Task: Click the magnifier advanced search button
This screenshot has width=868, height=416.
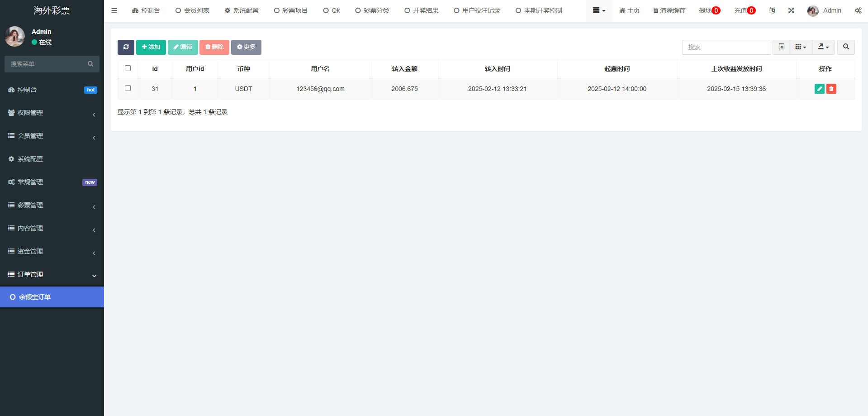Action: [x=846, y=47]
